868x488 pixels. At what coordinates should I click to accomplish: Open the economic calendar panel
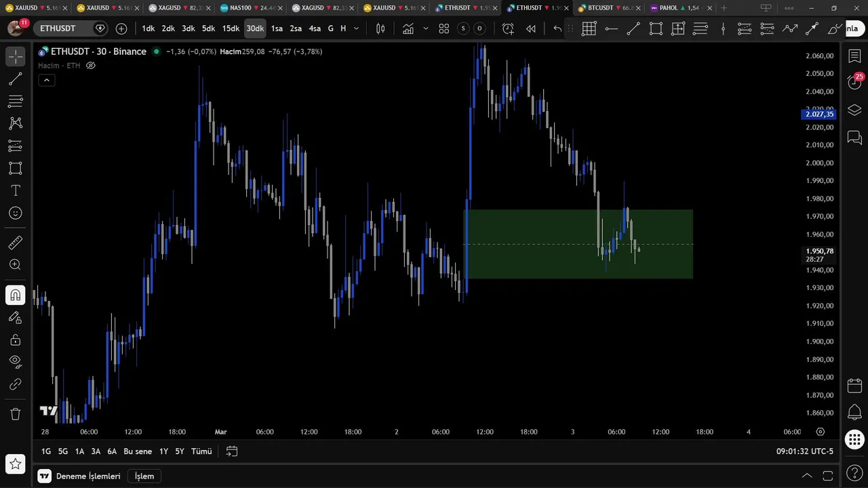(854, 386)
